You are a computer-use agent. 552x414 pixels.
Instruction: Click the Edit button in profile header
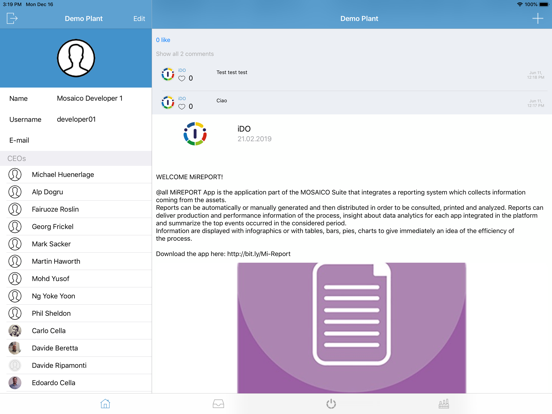(x=139, y=19)
